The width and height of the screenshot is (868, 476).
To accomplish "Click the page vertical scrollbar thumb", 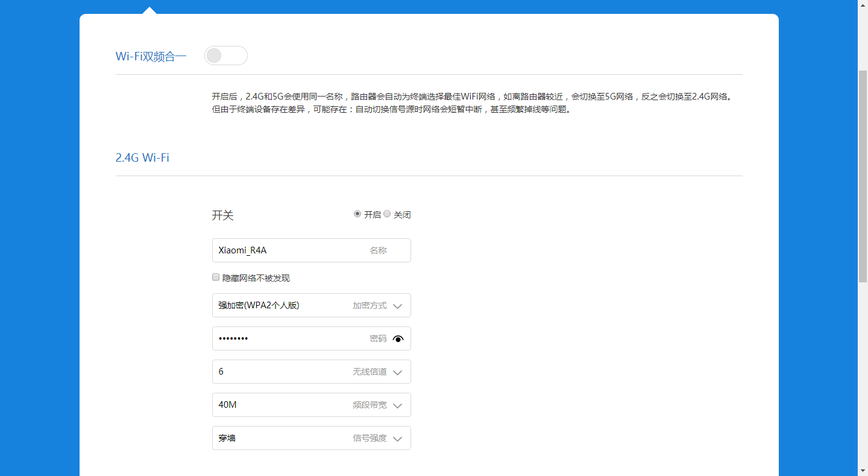I will point(863,176).
